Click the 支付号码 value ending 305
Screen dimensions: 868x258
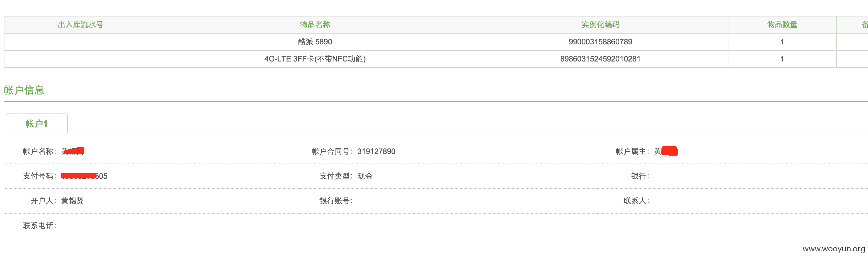[x=84, y=176]
